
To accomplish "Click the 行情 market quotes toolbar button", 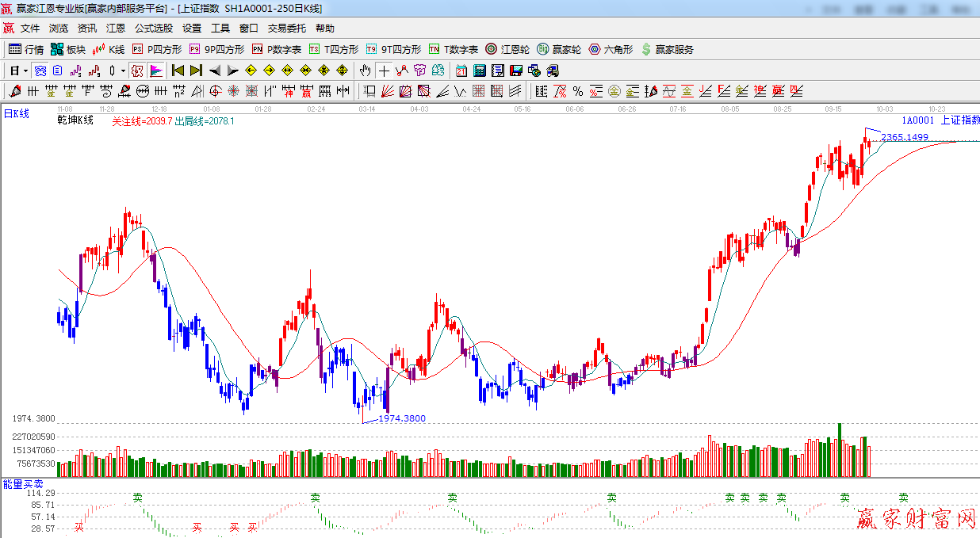I will [x=26, y=49].
